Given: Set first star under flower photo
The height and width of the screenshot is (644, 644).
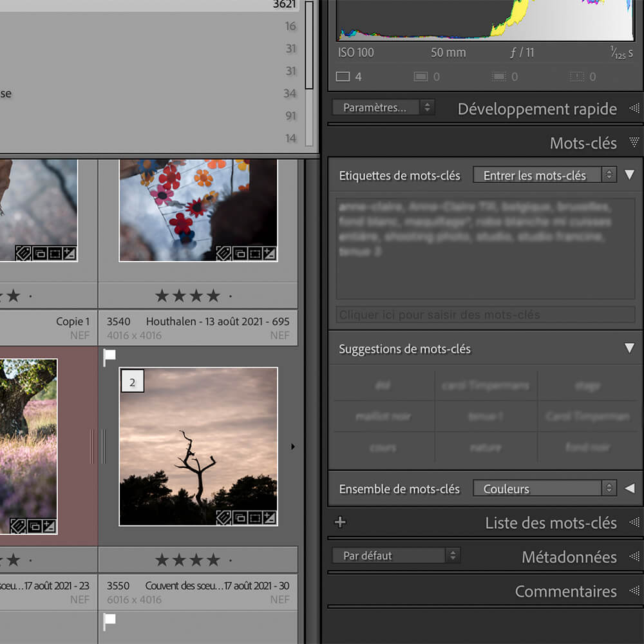Looking at the screenshot, I should coord(162,296).
